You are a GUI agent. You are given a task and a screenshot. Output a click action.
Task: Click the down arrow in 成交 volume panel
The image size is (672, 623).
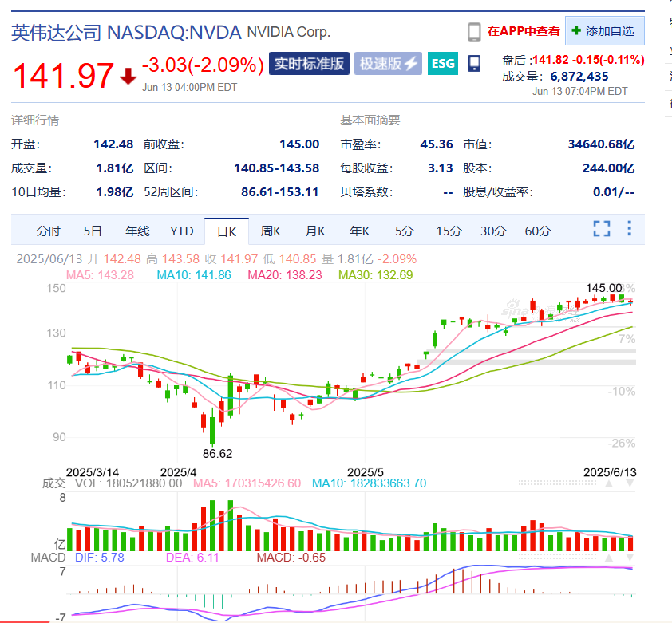(630, 483)
